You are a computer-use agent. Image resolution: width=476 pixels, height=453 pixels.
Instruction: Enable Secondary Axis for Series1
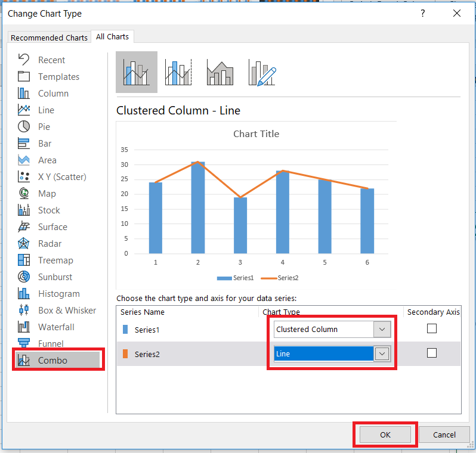coord(432,328)
